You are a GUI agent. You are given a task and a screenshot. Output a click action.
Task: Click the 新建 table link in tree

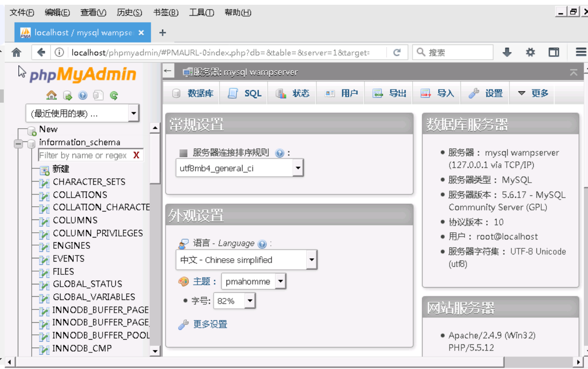coord(61,169)
